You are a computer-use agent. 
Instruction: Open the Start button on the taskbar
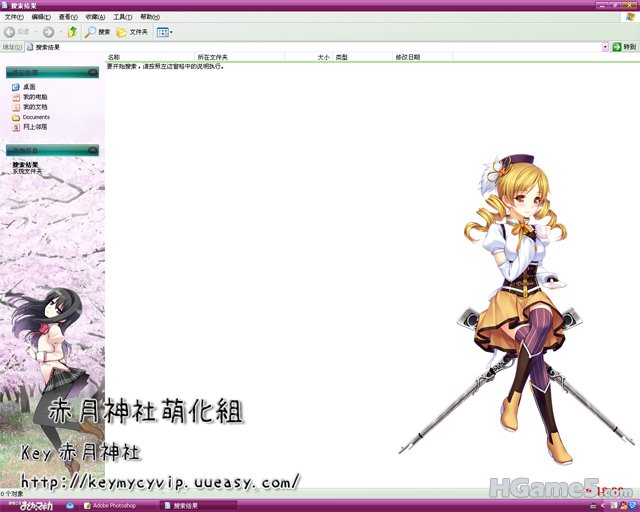(x=31, y=505)
